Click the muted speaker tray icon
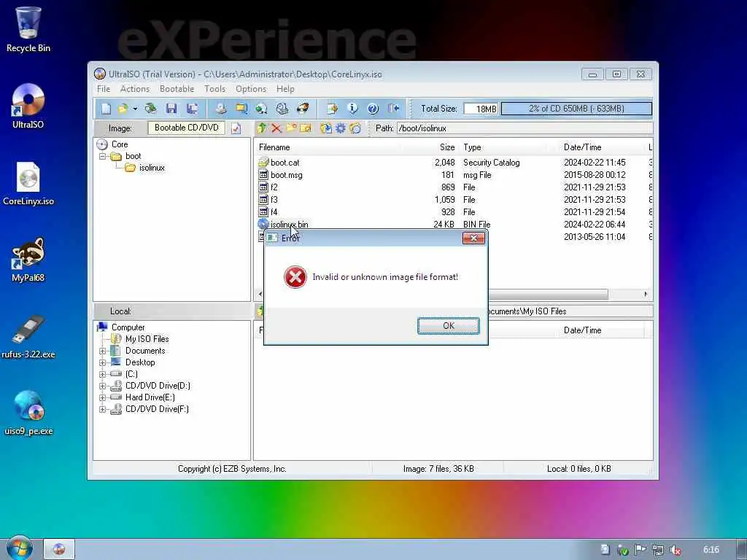This screenshot has width=747, height=560. pyautogui.click(x=675, y=550)
